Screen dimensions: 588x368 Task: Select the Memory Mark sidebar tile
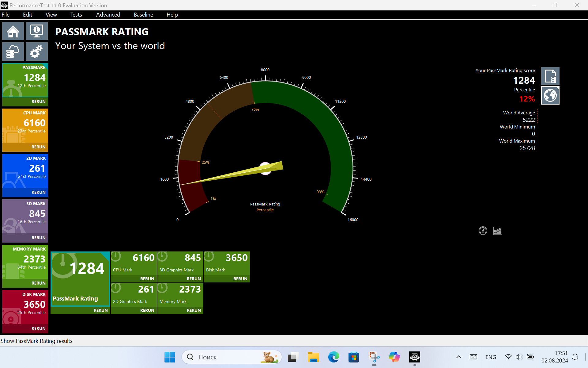(x=25, y=262)
